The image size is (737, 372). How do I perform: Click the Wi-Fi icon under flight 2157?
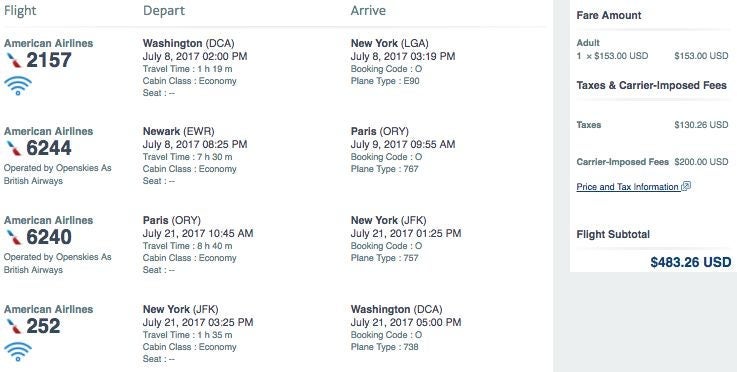(x=18, y=86)
